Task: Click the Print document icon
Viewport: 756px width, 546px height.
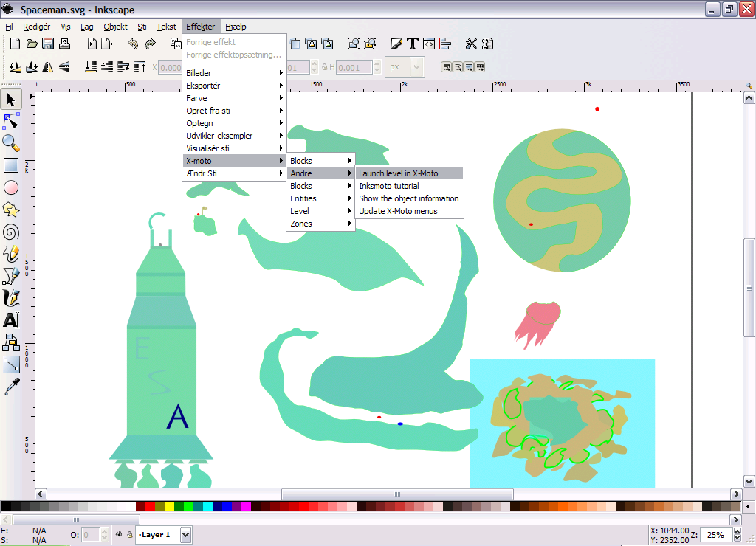Action: point(64,44)
